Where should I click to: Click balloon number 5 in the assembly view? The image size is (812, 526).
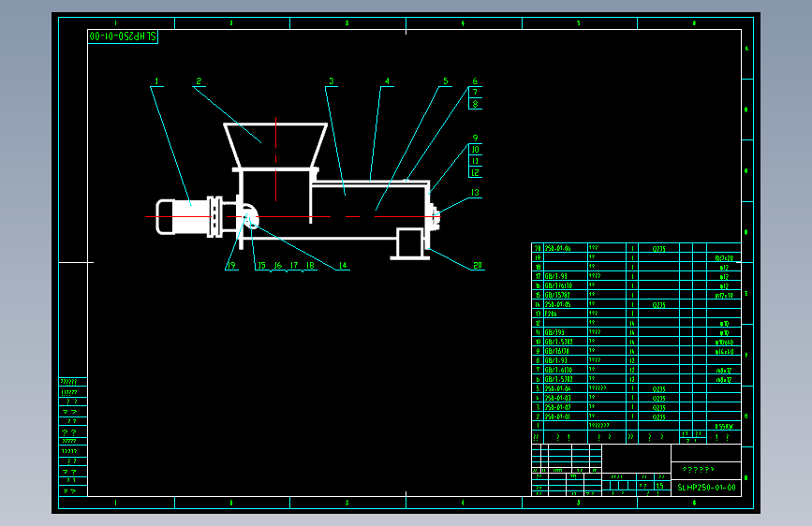446,81
